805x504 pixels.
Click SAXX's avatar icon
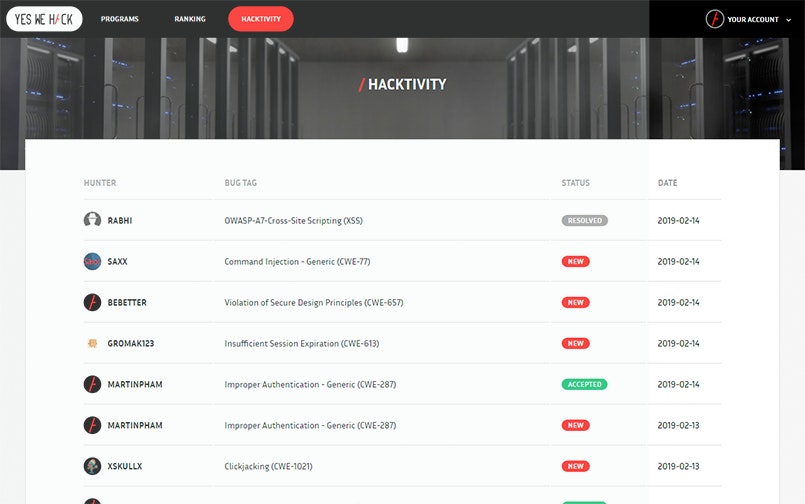tap(92, 261)
